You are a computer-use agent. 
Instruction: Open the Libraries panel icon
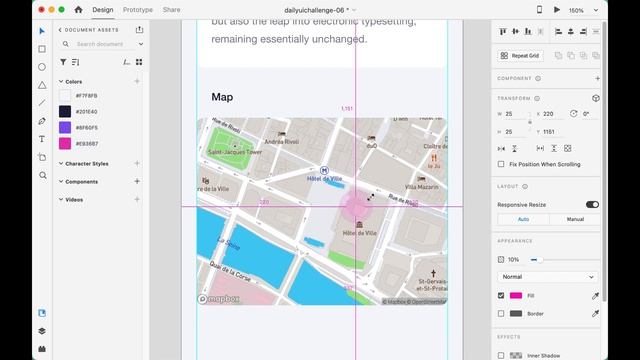click(42, 313)
